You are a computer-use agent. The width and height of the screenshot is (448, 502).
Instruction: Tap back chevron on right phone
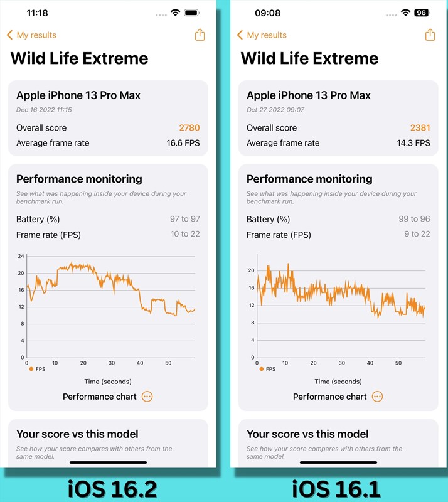[240, 35]
